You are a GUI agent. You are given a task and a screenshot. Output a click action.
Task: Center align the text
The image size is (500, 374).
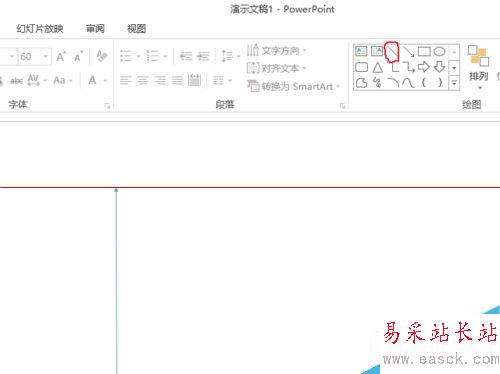click(143, 80)
